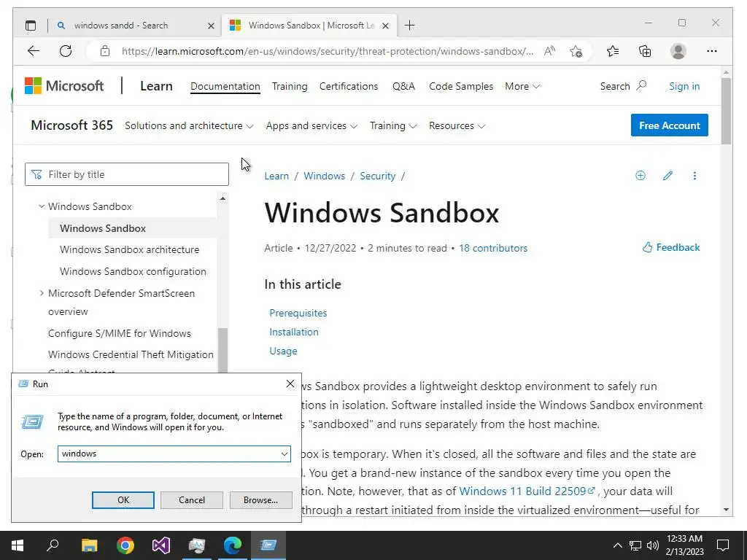Click OK in the Run dialog
This screenshot has height=560, width=747.
(x=123, y=500)
